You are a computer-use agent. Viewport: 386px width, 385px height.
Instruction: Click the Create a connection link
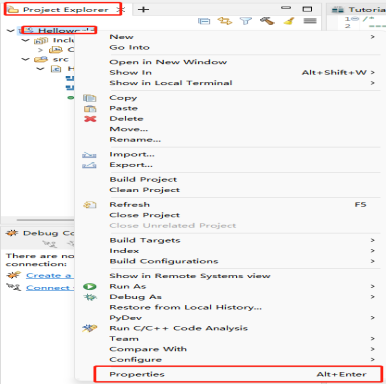tap(49, 275)
